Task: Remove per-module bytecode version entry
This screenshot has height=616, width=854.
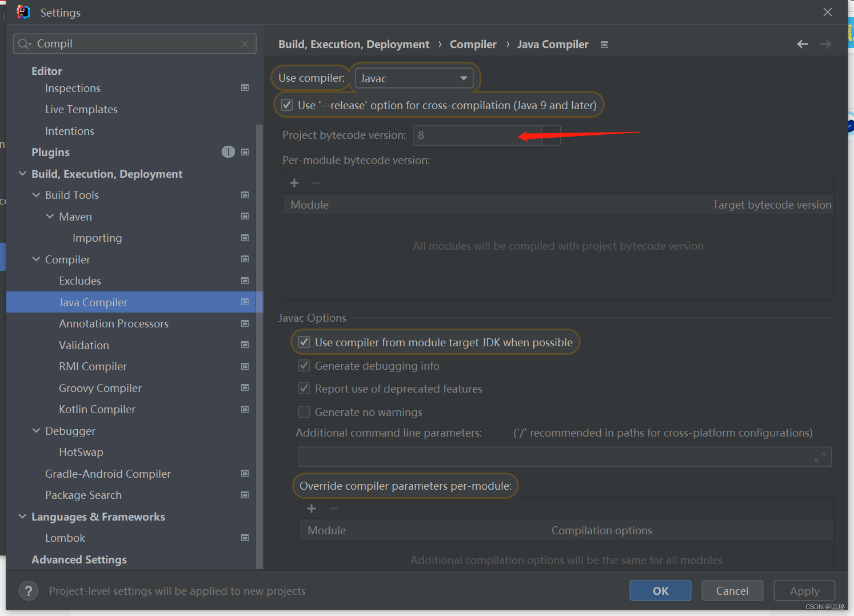Action: (x=317, y=183)
